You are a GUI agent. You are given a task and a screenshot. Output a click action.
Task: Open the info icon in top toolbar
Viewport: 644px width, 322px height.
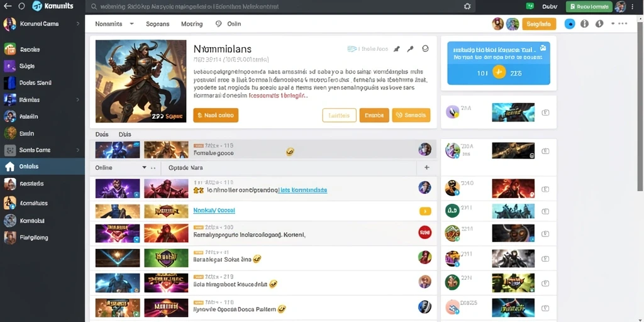(584, 24)
